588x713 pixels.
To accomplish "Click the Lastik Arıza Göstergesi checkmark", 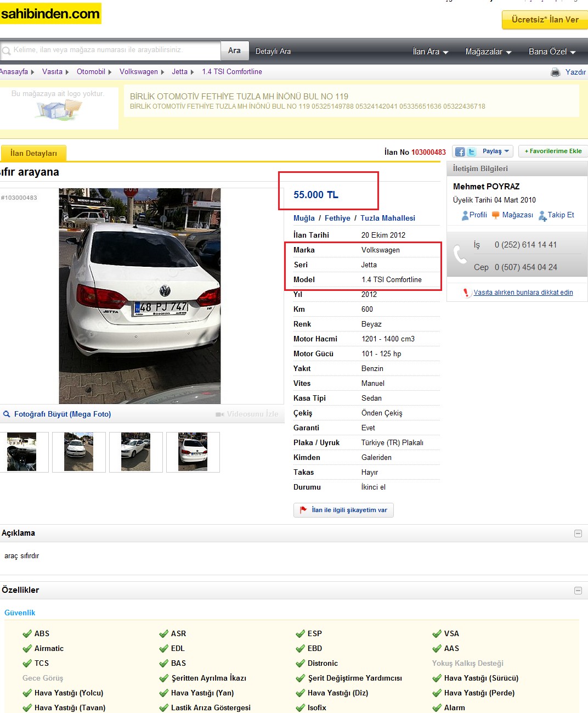I will (163, 708).
